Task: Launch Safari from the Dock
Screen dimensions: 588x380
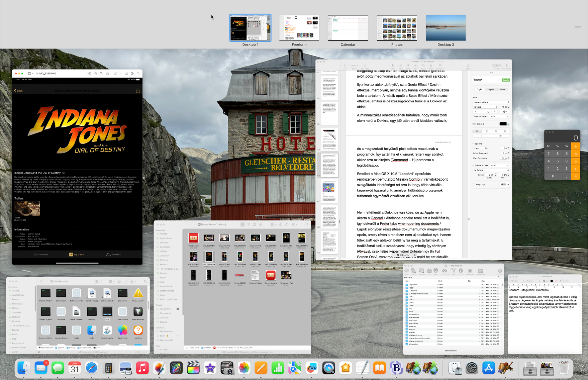Action: tap(92, 368)
